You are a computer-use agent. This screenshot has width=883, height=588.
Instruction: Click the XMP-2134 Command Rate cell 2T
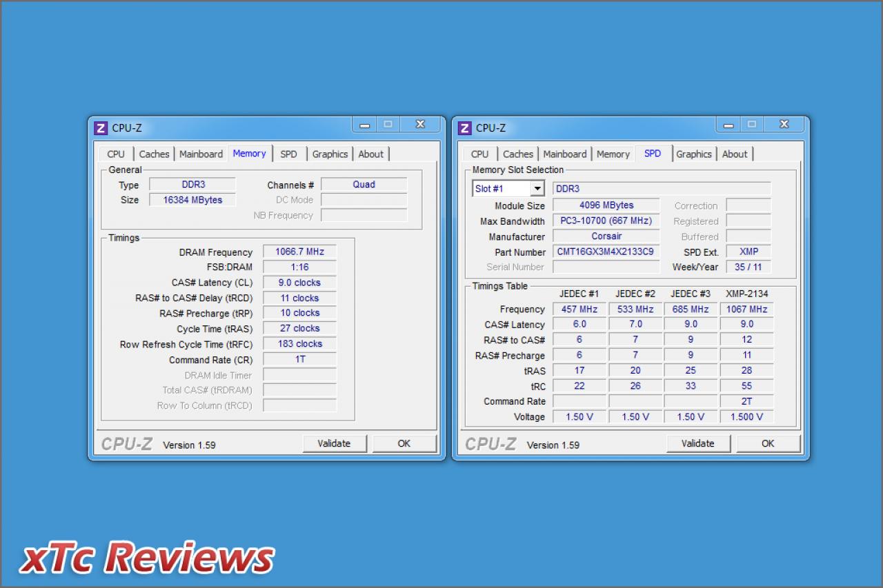click(x=746, y=401)
